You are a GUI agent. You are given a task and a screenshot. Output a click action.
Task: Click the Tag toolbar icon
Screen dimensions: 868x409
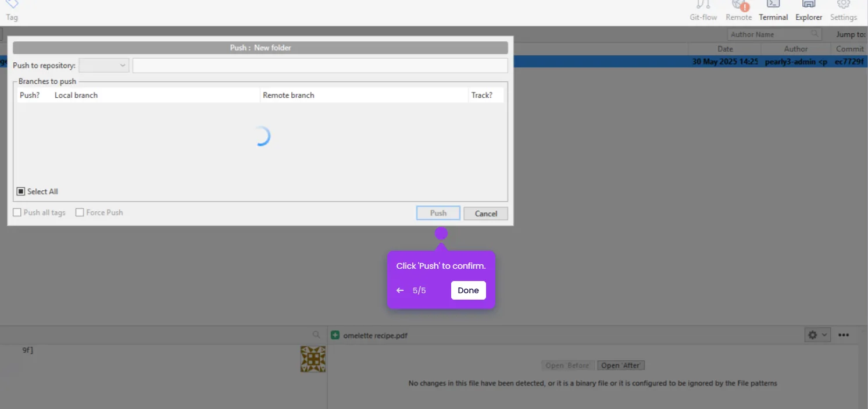(12, 5)
